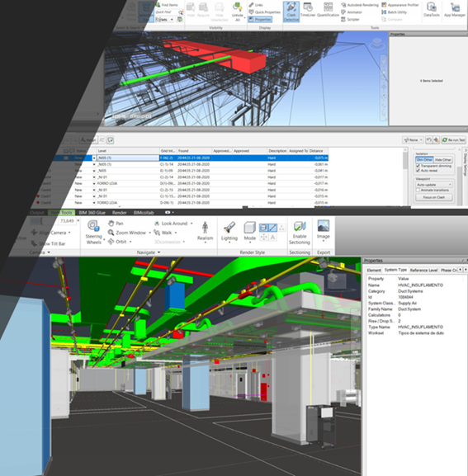The image size is (468, 476).
Task: Select the Walk tool
Action: click(x=163, y=233)
